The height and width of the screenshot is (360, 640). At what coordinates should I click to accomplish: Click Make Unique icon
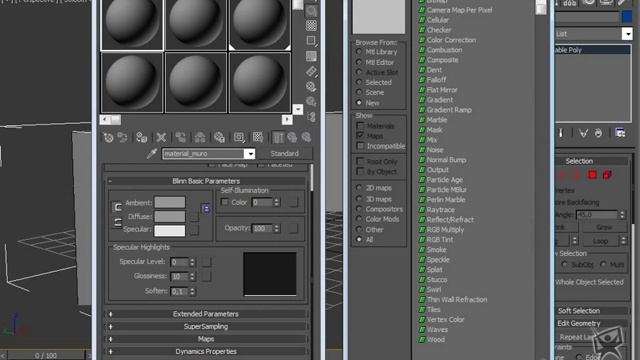200,138
